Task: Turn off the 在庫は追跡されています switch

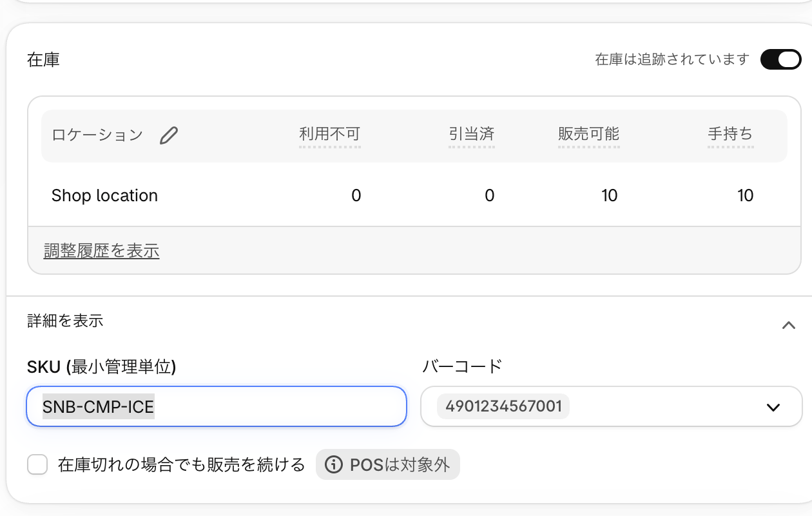Action: [x=780, y=59]
